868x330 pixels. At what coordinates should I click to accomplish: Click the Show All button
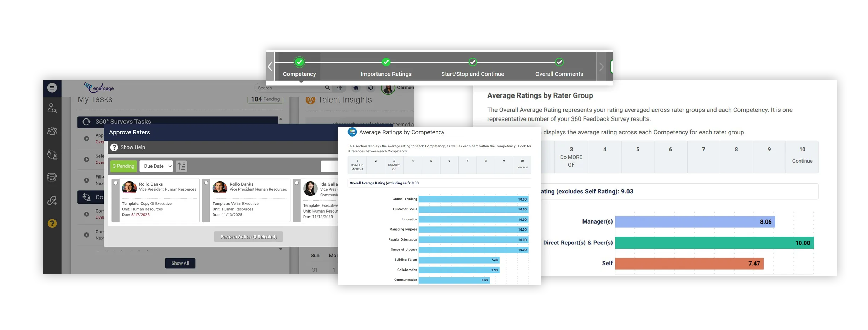[180, 263]
